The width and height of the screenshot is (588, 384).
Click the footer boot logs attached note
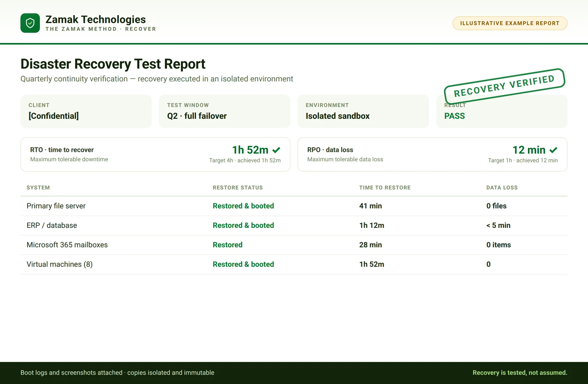pyautogui.click(x=117, y=373)
